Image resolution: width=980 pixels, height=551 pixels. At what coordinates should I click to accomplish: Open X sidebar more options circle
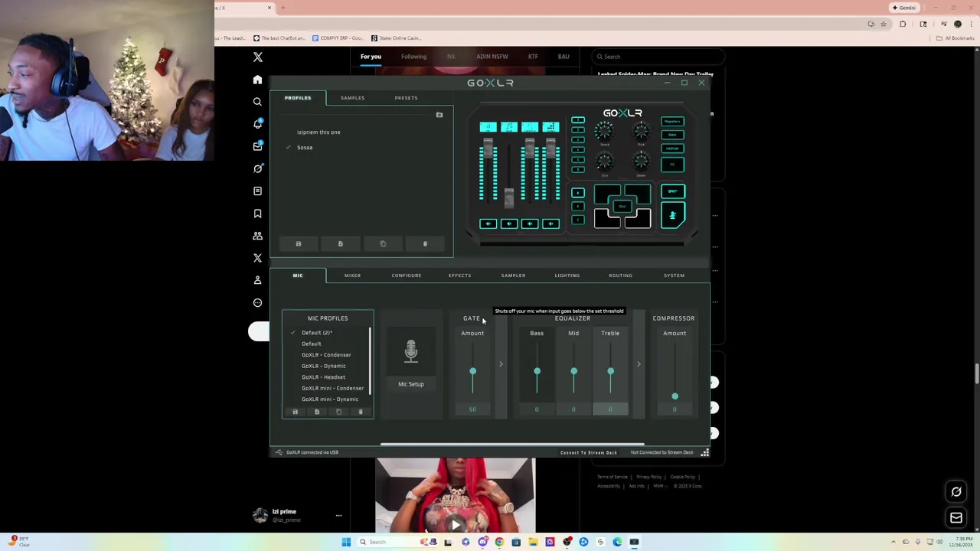pyautogui.click(x=257, y=302)
